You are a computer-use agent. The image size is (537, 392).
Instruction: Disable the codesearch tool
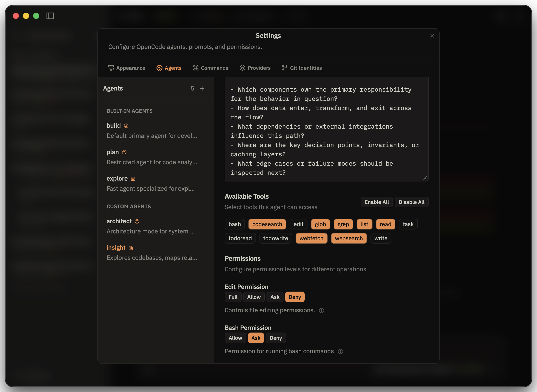pyautogui.click(x=267, y=224)
